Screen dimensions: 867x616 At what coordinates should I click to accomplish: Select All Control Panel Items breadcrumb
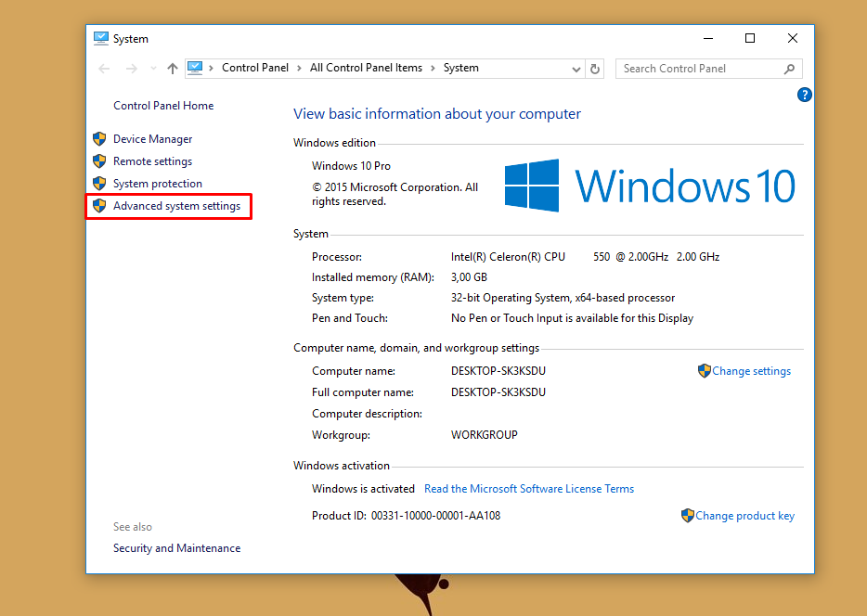pos(366,68)
